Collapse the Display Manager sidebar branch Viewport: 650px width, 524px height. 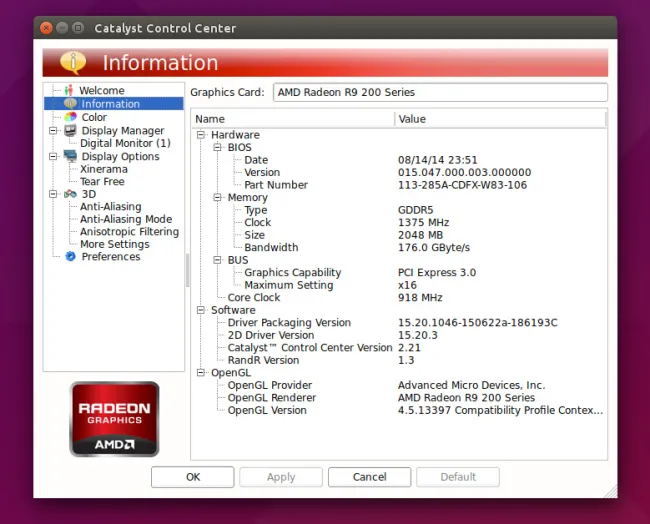[x=52, y=130]
